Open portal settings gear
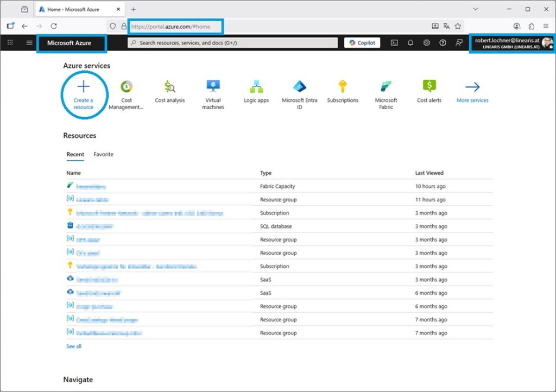 [x=427, y=42]
